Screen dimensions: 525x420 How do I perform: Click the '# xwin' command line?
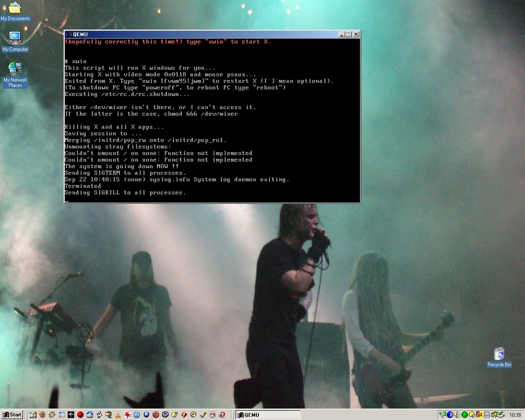[76, 62]
